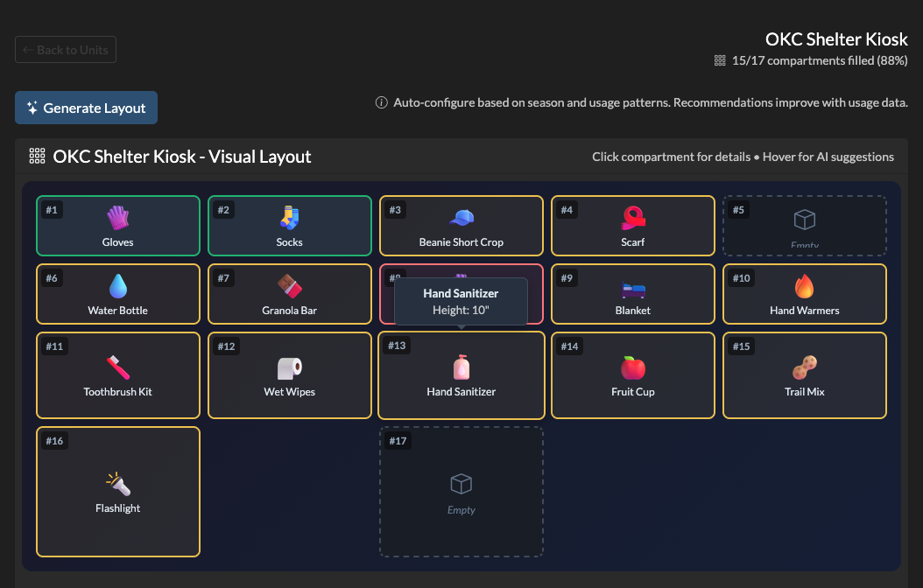Click the Blanket bed icon
This screenshot has width=923, height=588.
point(633,286)
